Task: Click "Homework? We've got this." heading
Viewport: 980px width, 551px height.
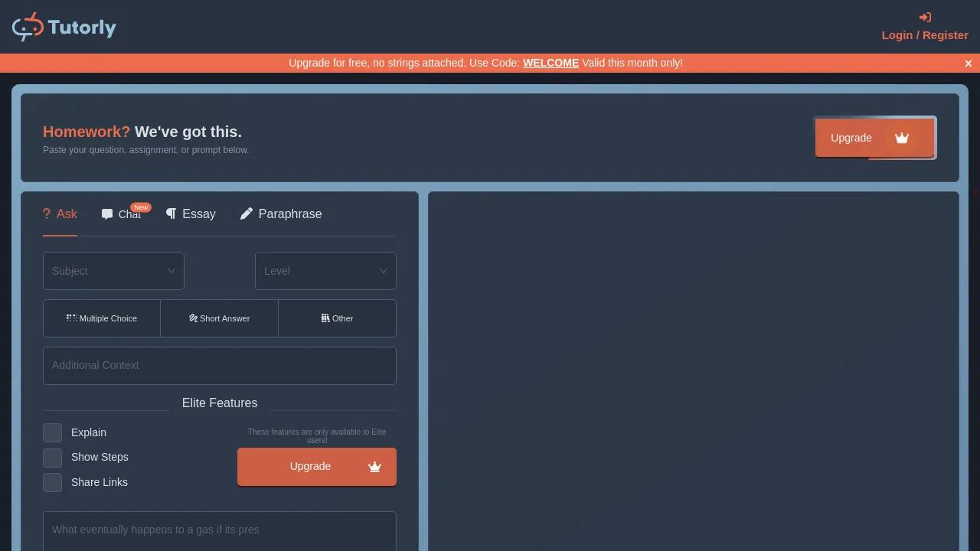Action: (x=142, y=132)
